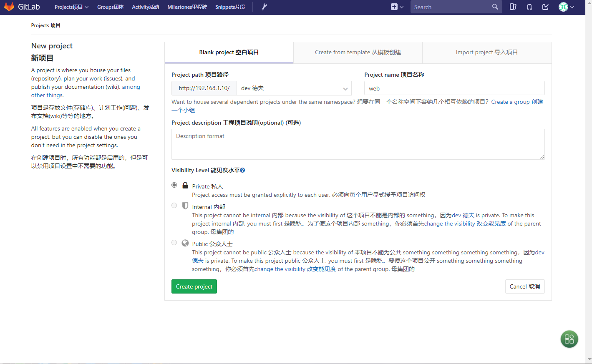
Task: Open the among other things link
Action: (x=86, y=91)
